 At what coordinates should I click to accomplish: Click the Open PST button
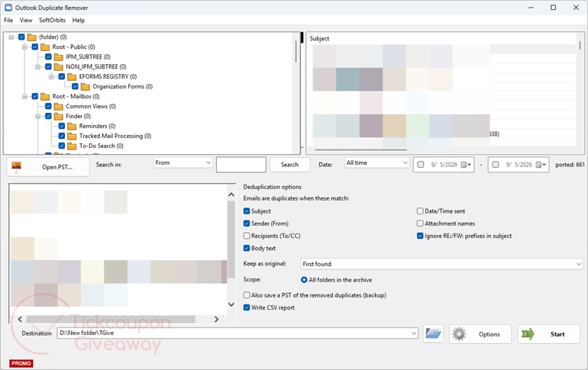coord(48,166)
